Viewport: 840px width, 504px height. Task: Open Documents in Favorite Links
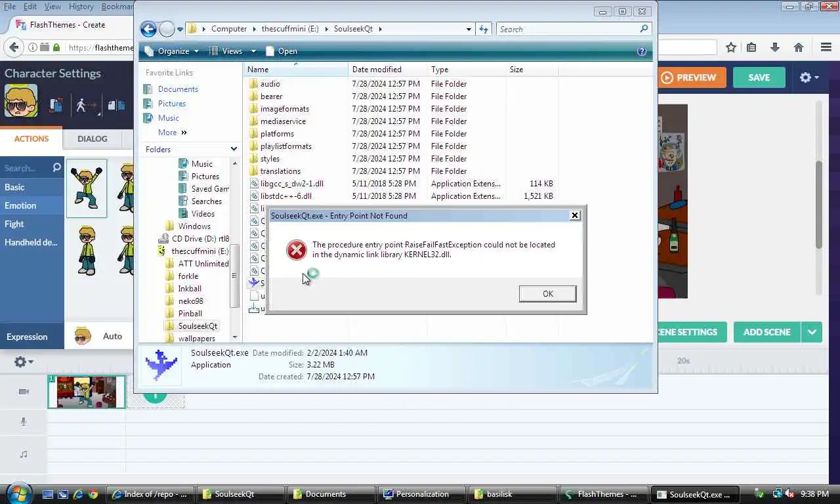[x=177, y=89]
